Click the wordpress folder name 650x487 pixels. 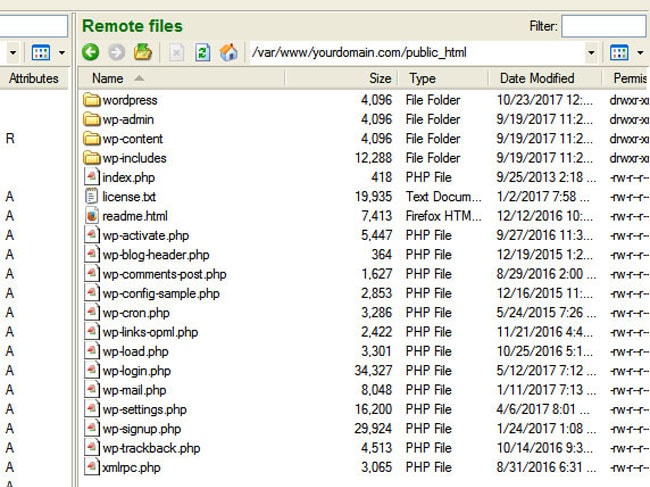pyautogui.click(x=130, y=100)
